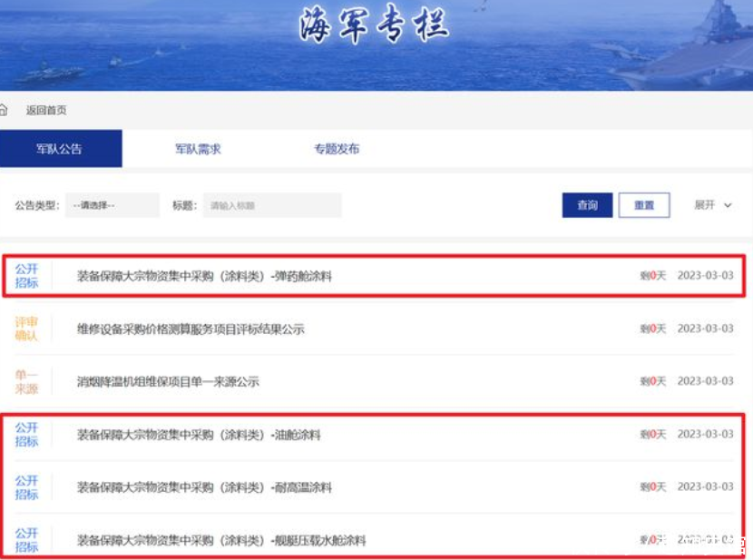Click the home icon beside 返回首页
The image size is (753, 560).
coord(4,110)
